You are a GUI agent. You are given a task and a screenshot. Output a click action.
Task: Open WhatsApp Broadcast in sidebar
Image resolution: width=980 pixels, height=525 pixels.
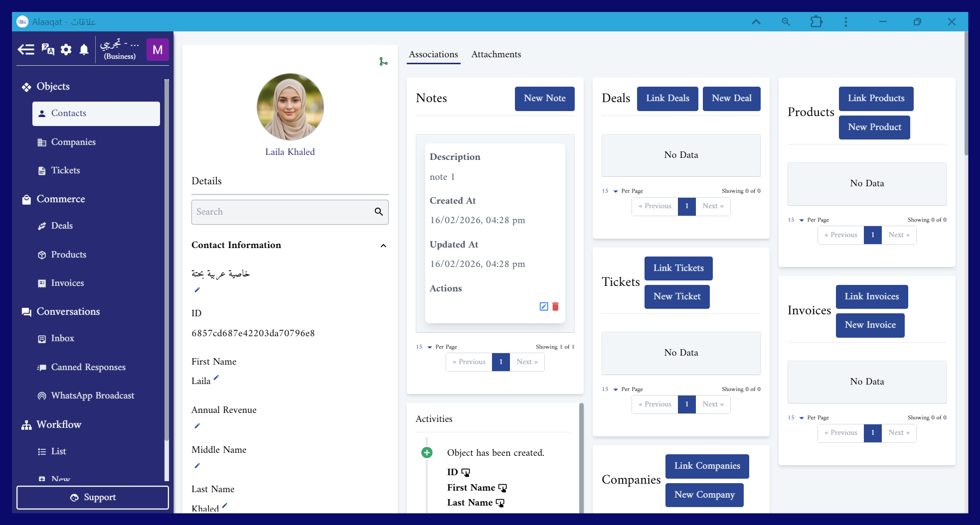pos(93,396)
